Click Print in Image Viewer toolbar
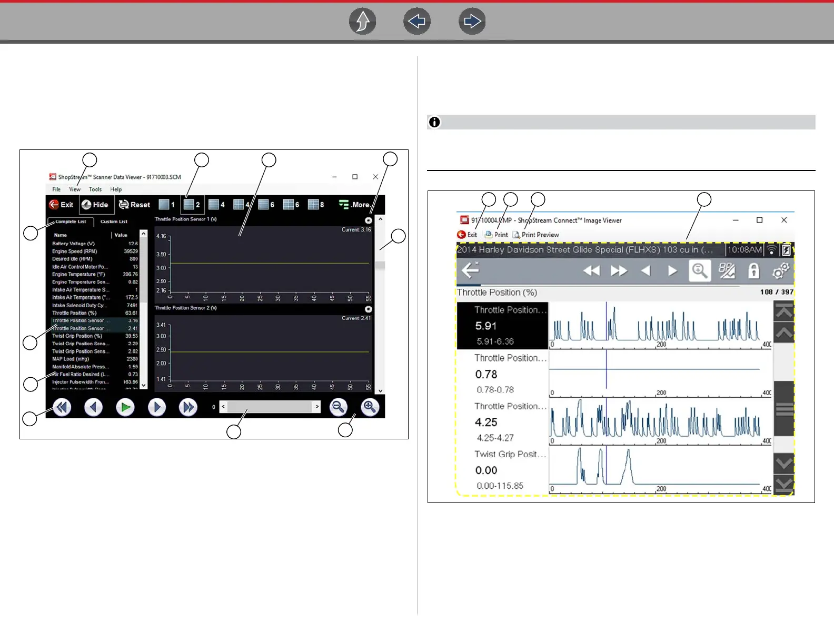 [497, 235]
